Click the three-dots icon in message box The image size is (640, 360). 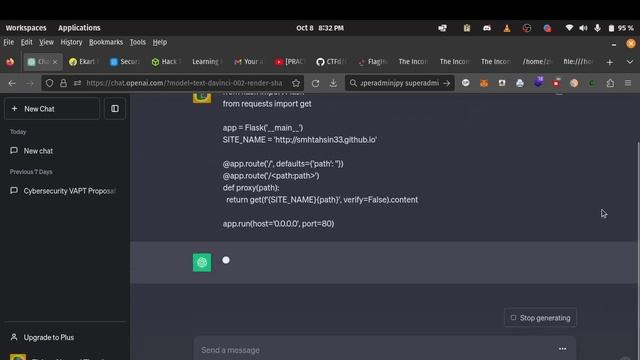(562, 349)
